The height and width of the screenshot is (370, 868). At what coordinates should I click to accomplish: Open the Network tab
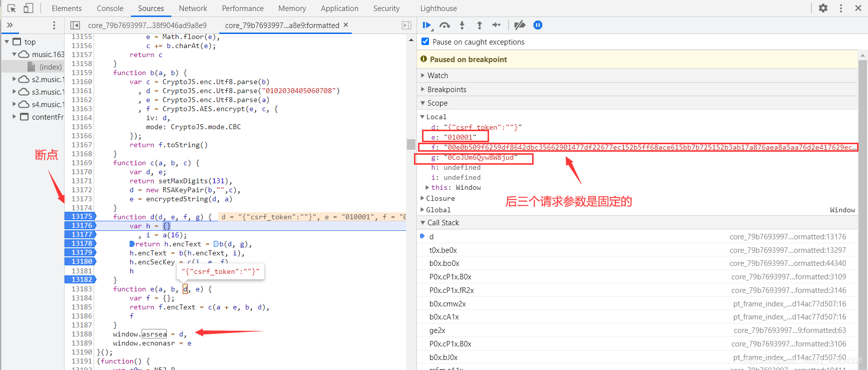(193, 9)
